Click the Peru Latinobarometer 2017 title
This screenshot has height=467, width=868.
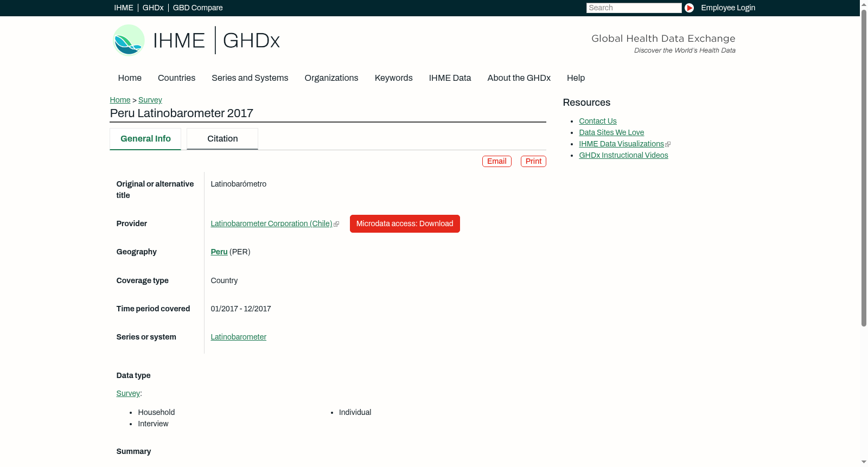click(181, 113)
